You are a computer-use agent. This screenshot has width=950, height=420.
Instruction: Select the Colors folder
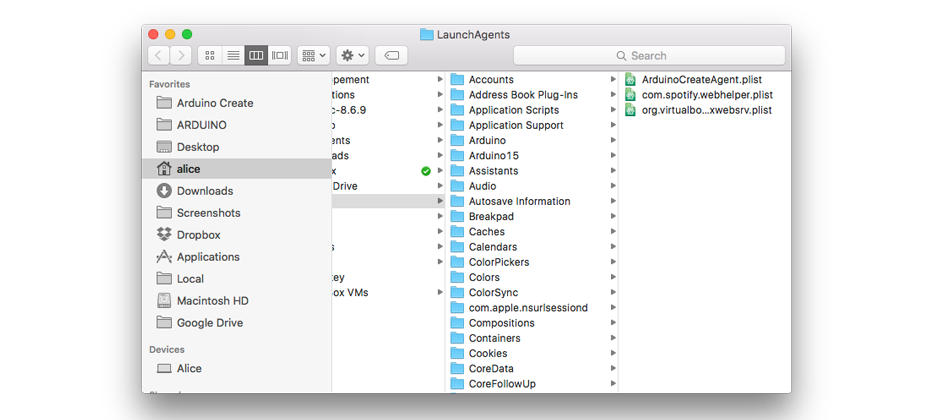(532, 277)
